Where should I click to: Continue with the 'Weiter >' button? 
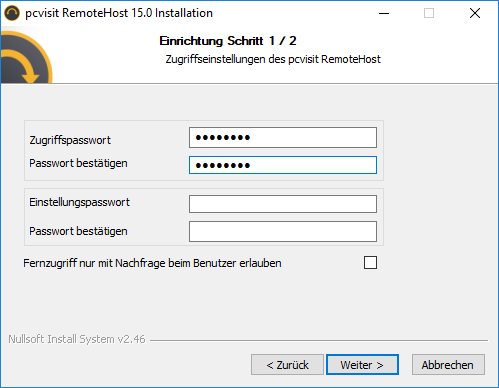coord(362,365)
